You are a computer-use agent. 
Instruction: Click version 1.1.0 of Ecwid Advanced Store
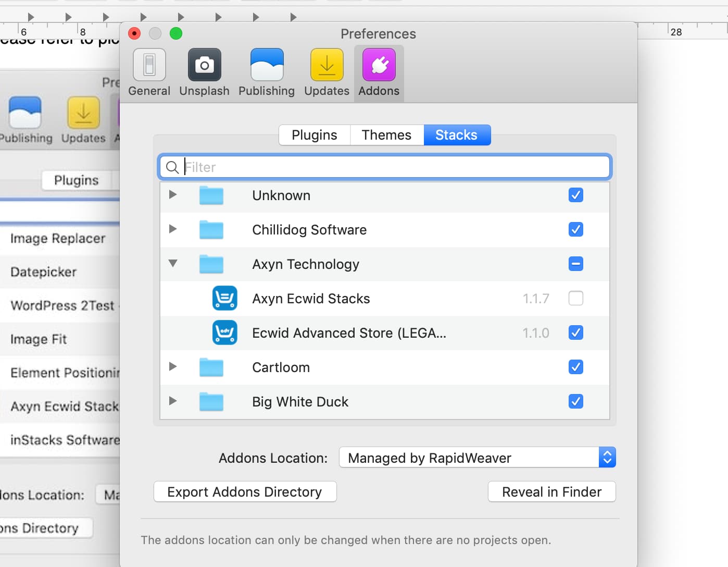pos(536,333)
